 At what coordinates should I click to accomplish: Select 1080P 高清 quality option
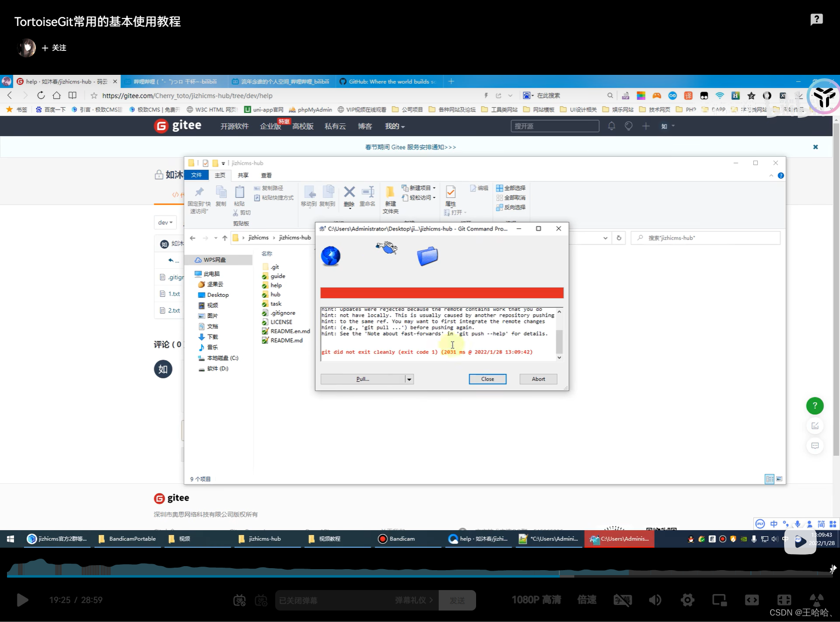tap(536, 600)
